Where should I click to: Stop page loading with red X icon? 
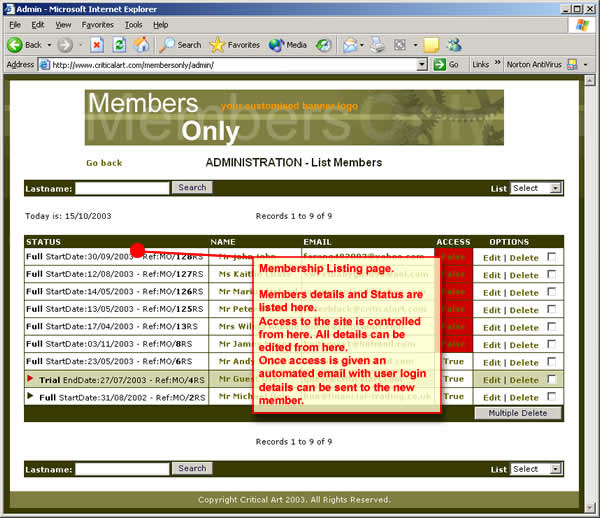click(x=97, y=45)
